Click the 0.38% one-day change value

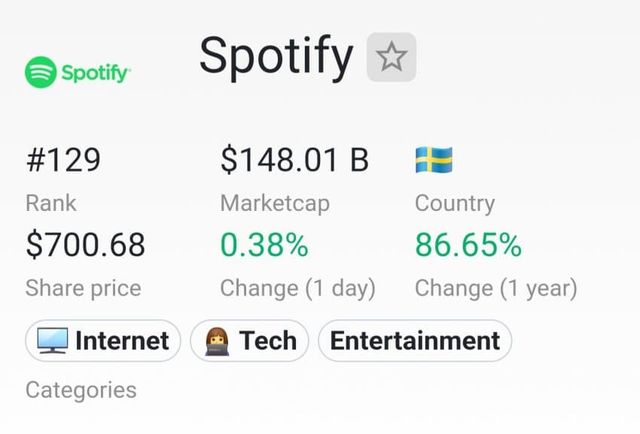tap(264, 244)
